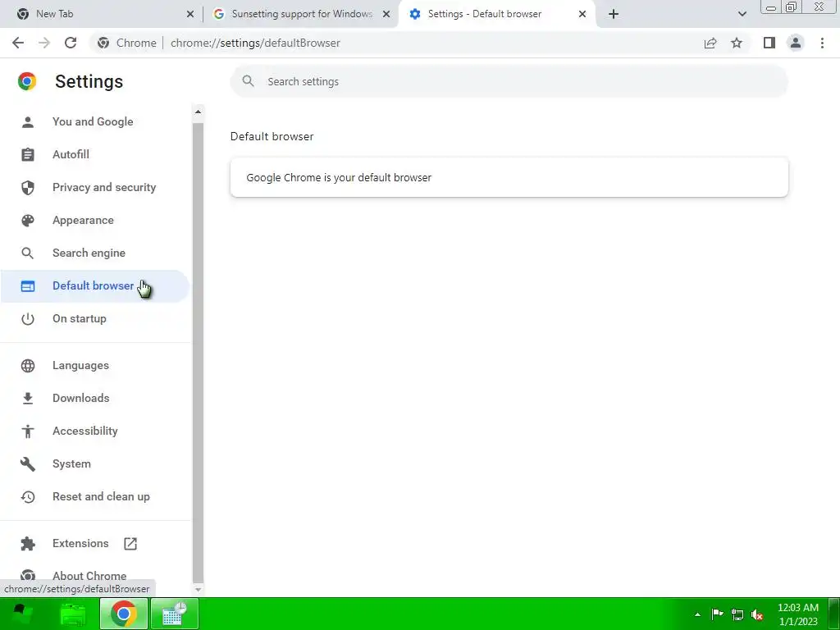Screen dimensions: 840x630
Task: Reload the current settings page
Action: coord(71,43)
